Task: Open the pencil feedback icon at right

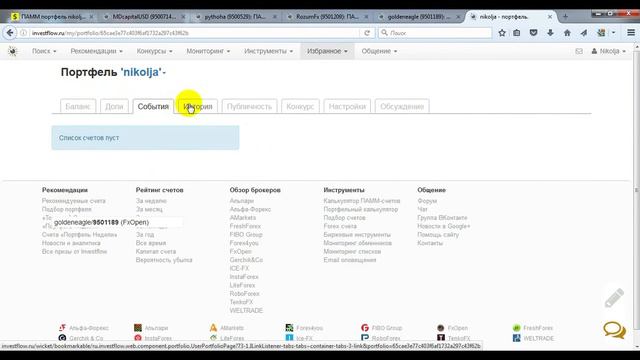Action: pos(614,298)
